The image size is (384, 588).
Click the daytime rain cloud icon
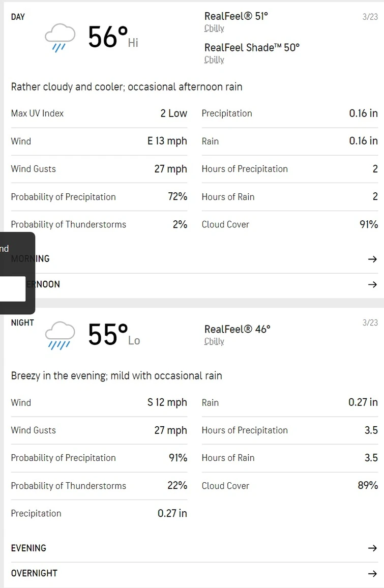(x=60, y=38)
